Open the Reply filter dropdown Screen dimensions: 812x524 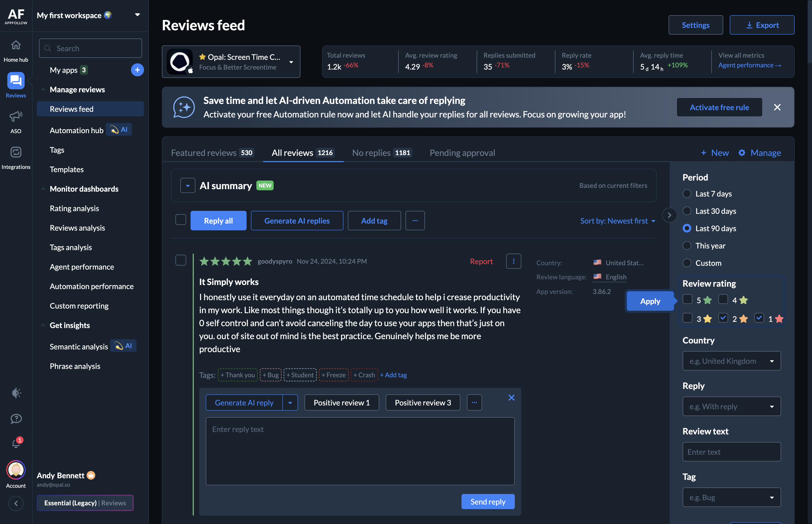(731, 406)
